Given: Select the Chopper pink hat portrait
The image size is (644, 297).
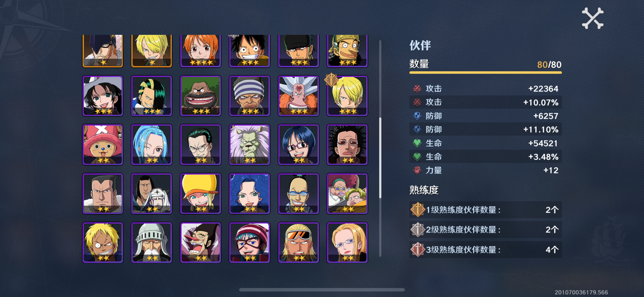Looking at the screenshot, I should tap(102, 145).
